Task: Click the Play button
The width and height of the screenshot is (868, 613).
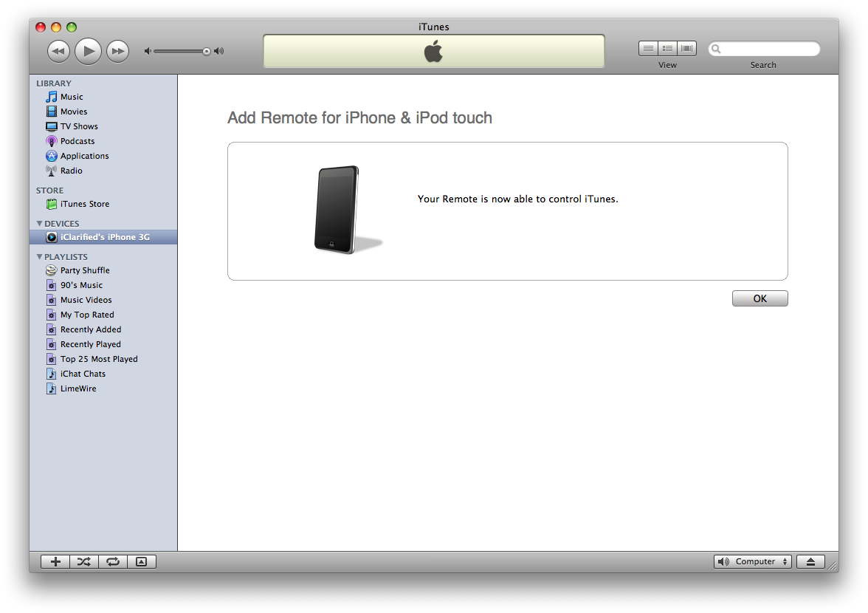Action: pos(88,51)
